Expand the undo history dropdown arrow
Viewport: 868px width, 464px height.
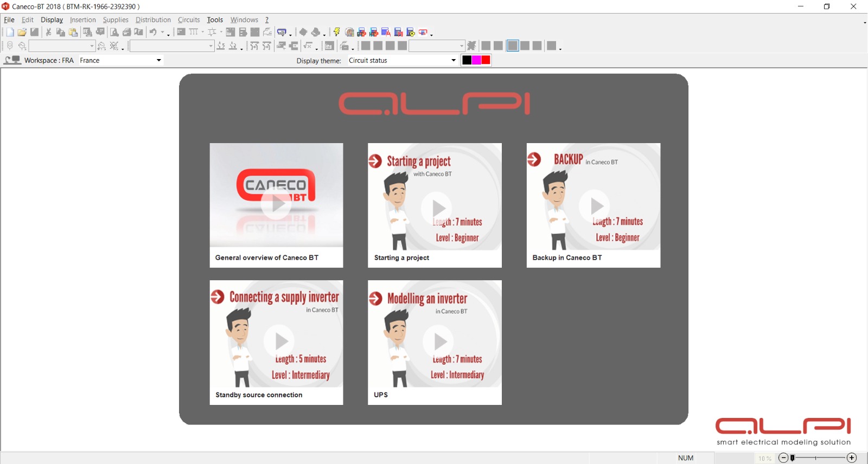pyautogui.click(x=162, y=33)
